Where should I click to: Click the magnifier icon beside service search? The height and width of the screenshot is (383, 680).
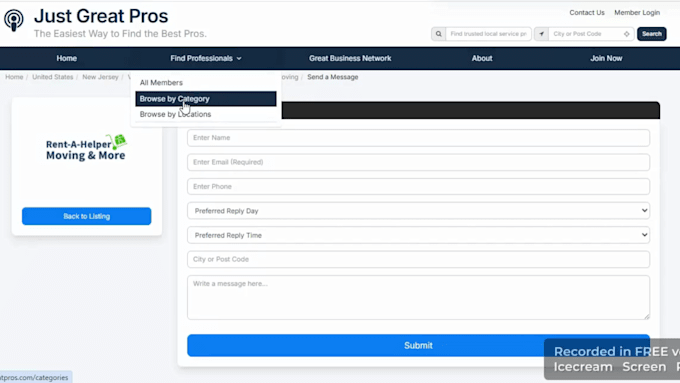(438, 34)
